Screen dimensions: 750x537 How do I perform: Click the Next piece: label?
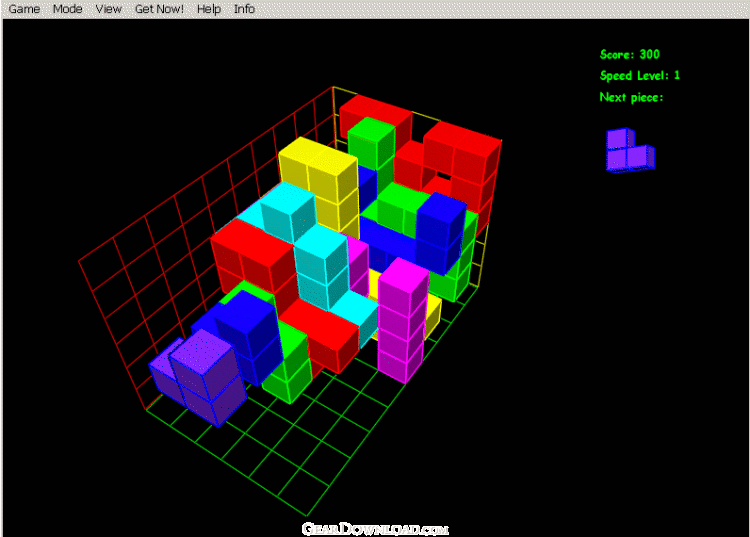pyautogui.click(x=631, y=98)
